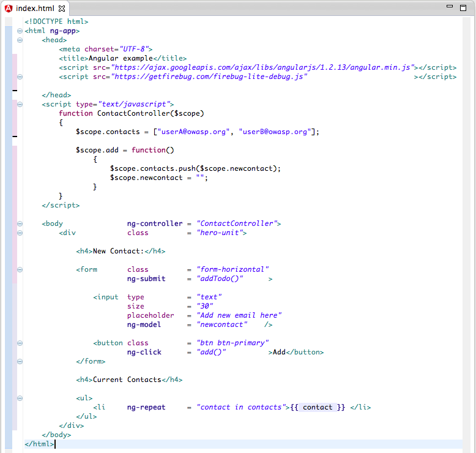Fold the hero-unit <div> block
Screen dimensions: 476x453
pyautogui.click(x=20, y=233)
